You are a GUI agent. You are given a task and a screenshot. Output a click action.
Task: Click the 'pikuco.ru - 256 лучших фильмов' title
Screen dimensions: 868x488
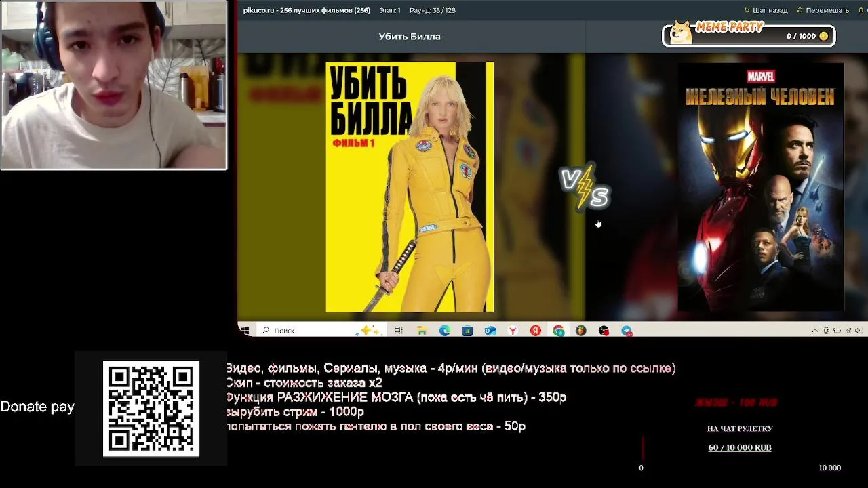click(307, 10)
